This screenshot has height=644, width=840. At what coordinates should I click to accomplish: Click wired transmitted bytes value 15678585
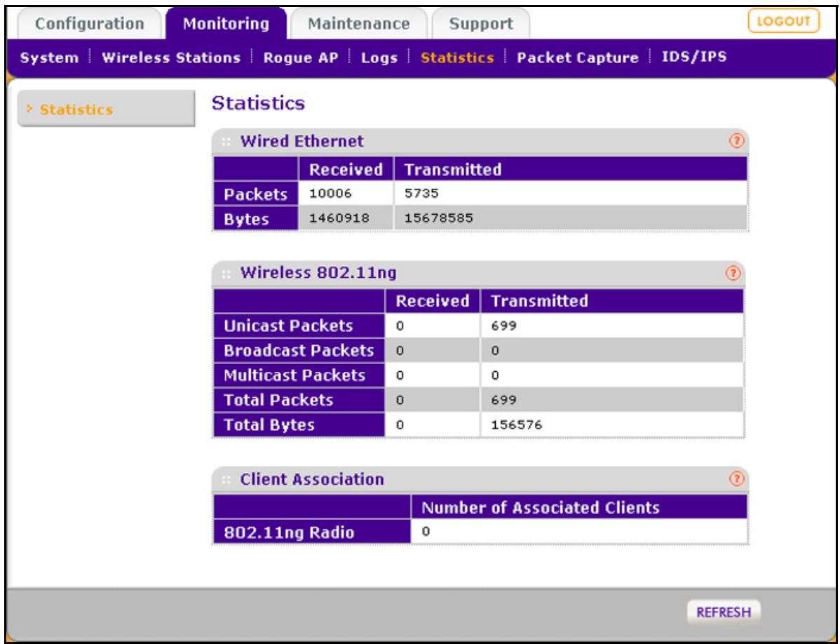(439, 218)
